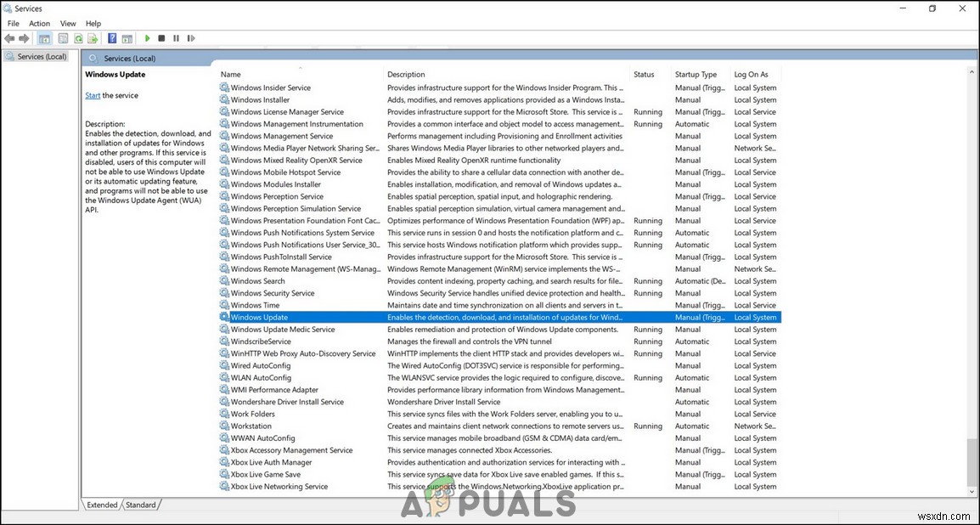Click the Restart Service toolbar icon

pyautogui.click(x=190, y=39)
